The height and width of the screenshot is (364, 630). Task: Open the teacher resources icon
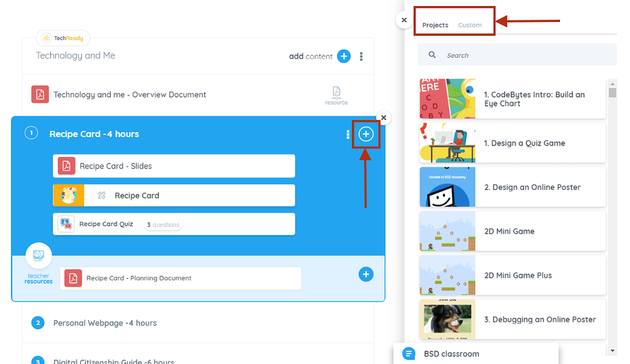click(x=38, y=256)
